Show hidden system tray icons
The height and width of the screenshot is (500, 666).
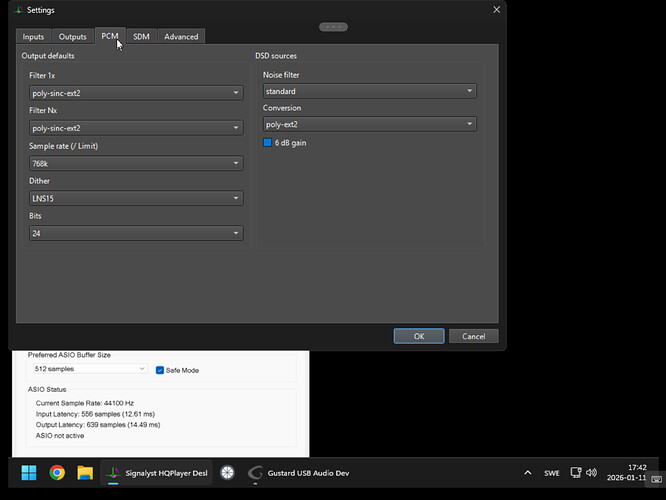point(527,473)
